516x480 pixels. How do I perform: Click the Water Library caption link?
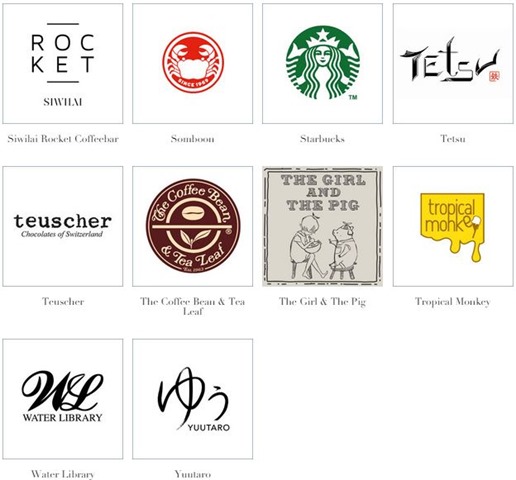click(x=63, y=474)
